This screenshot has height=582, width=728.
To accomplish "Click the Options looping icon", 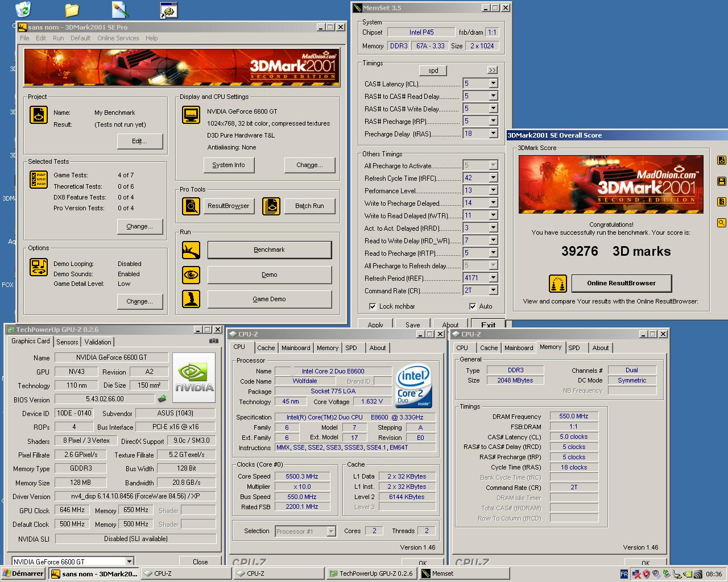I will point(39,267).
